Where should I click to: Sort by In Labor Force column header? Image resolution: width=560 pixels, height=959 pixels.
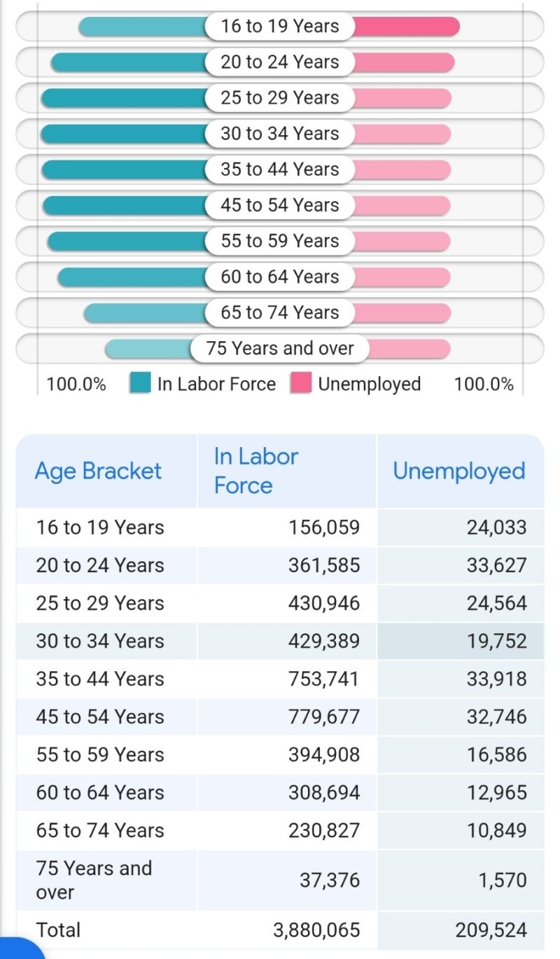[256, 471]
